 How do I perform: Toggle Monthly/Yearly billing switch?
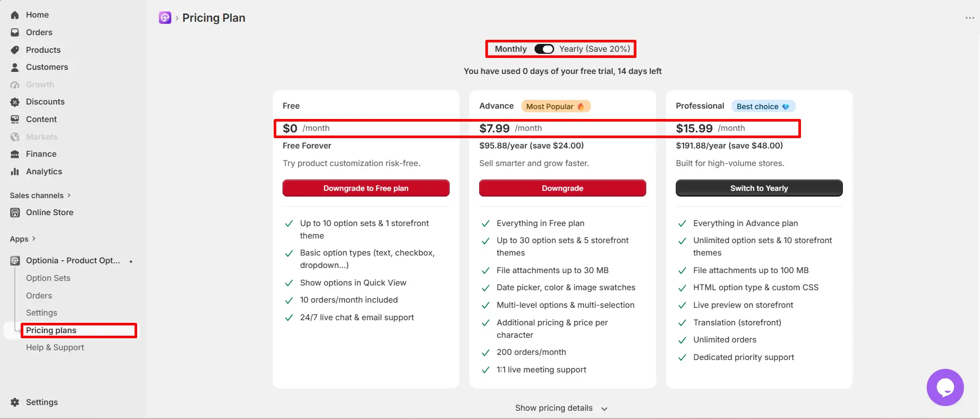pos(544,49)
